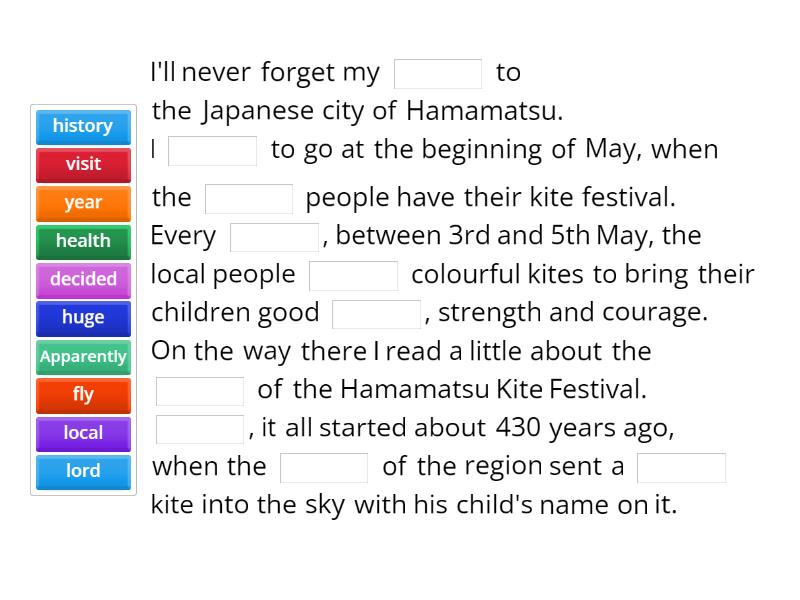
Task: Select the blank after 'children good'
Action: [377, 312]
